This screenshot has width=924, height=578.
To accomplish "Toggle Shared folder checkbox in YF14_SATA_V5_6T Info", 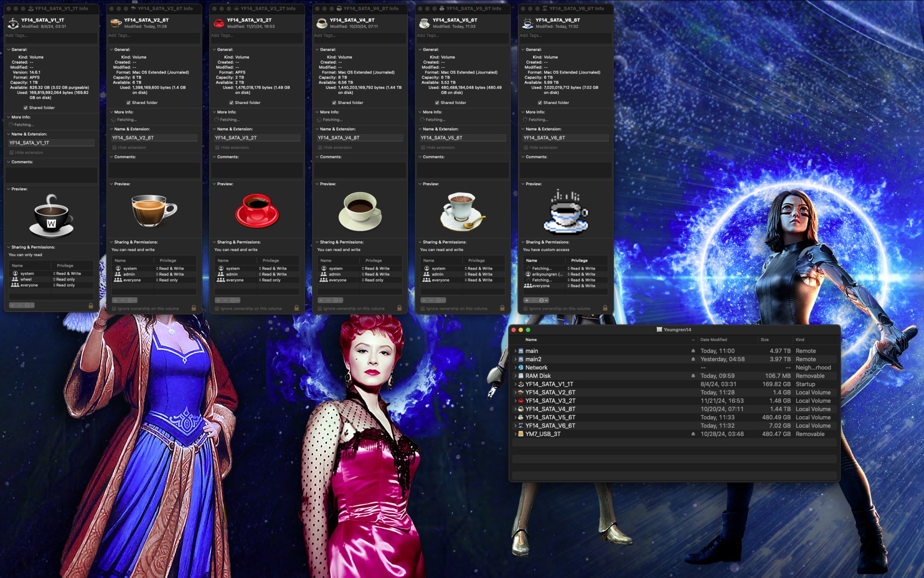I will pos(437,103).
